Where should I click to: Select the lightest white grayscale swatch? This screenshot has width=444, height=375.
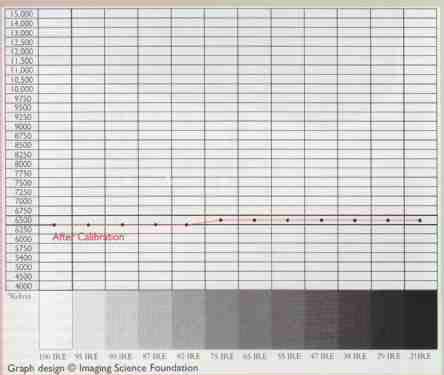(56, 319)
